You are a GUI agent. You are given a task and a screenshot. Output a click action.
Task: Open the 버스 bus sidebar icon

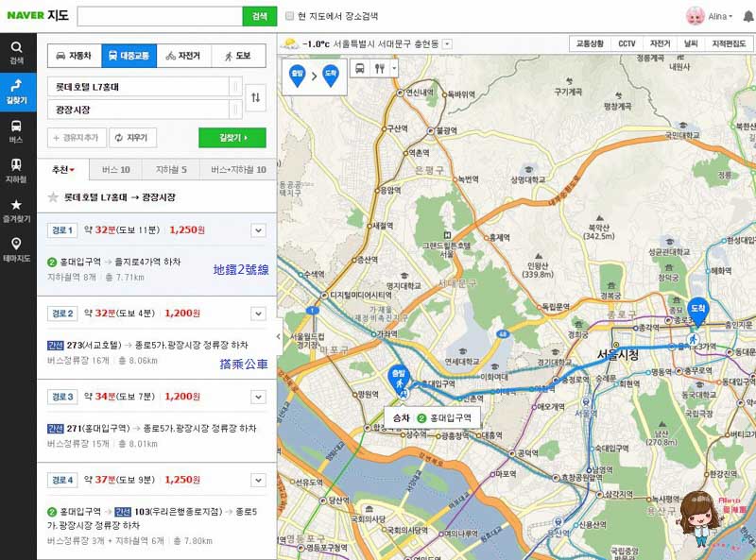[16, 131]
